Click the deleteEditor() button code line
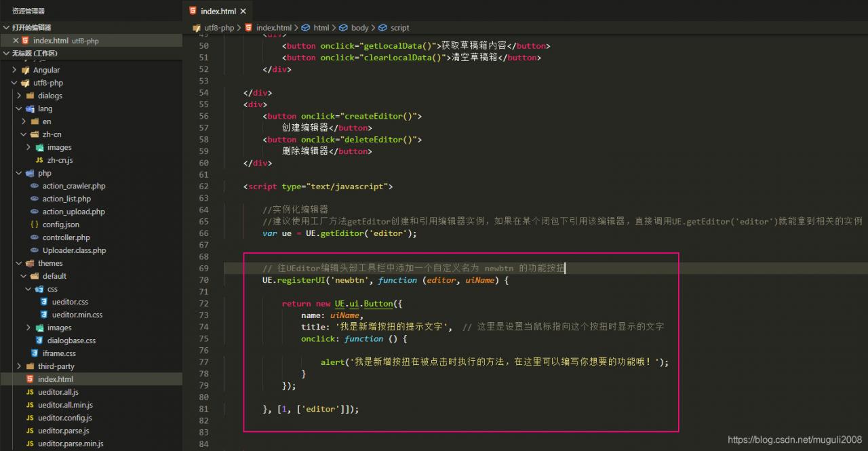 342,140
